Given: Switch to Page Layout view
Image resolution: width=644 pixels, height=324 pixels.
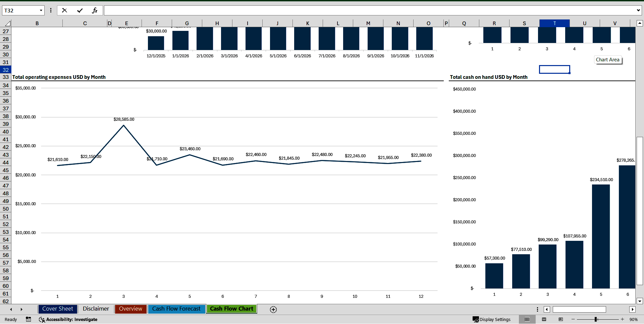Looking at the screenshot, I should (x=543, y=319).
